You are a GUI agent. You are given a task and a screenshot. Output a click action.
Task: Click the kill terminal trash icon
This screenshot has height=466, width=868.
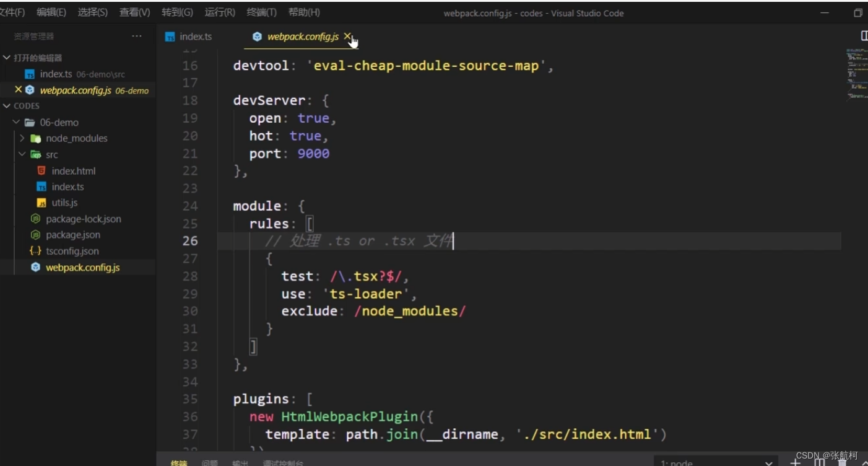842,462
